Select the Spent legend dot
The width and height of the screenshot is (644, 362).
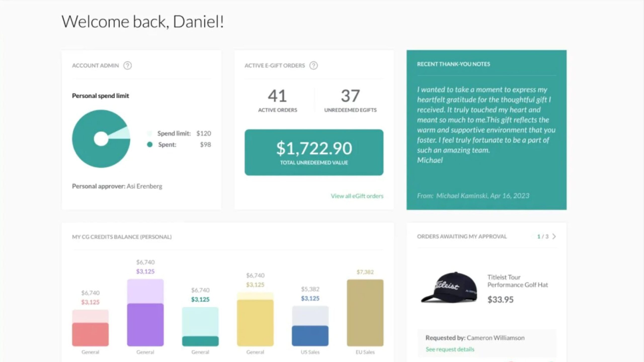click(150, 145)
